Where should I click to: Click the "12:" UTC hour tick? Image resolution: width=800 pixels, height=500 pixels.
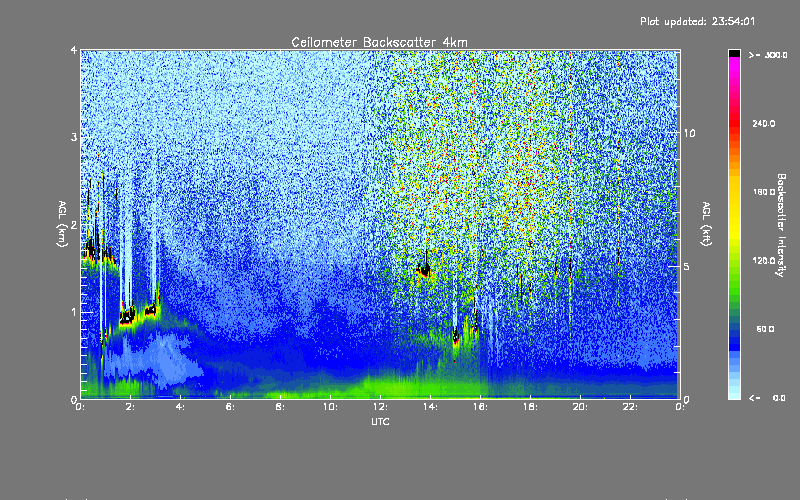(x=380, y=407)
